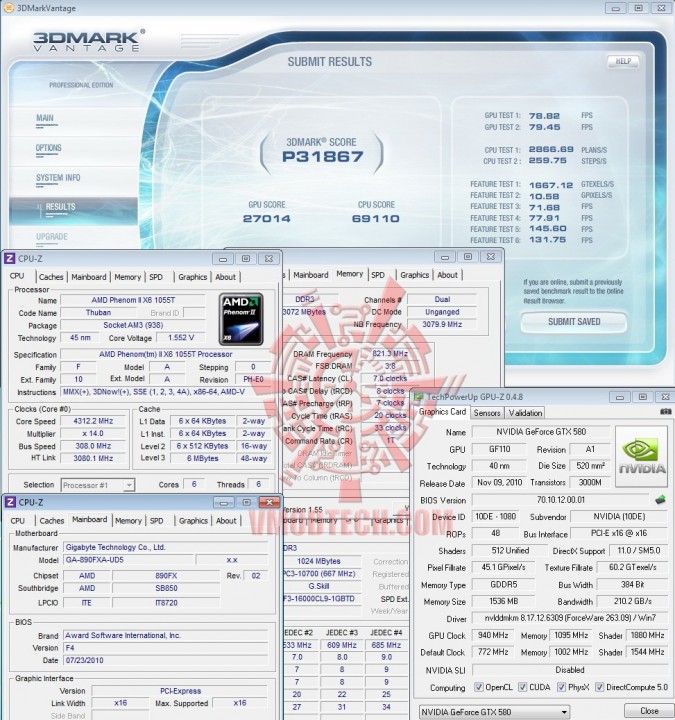Close the red-highlighted CPU-Z Mainboard window
The width and height of the screenshot is (675, 720).
point(270,503)
